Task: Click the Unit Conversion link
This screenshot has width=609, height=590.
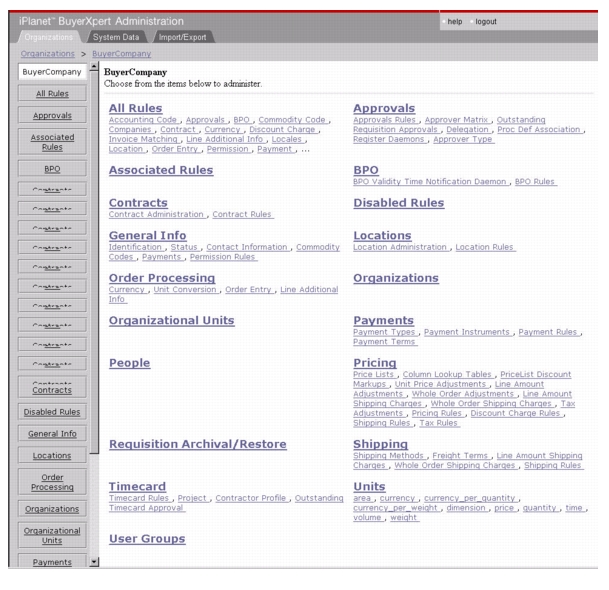Action: (184, 289)
